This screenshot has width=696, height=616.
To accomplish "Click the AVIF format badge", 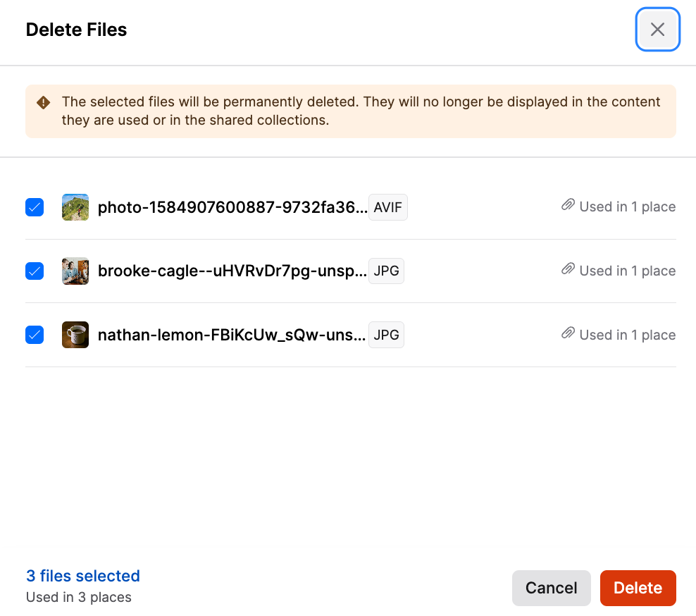I will pos(388,207).
